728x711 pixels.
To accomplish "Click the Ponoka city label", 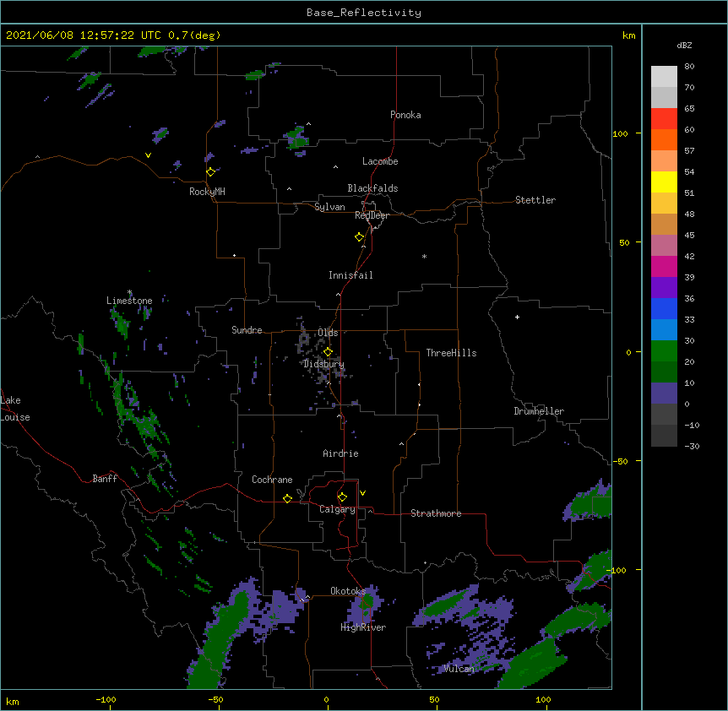I will pos(405,115).
